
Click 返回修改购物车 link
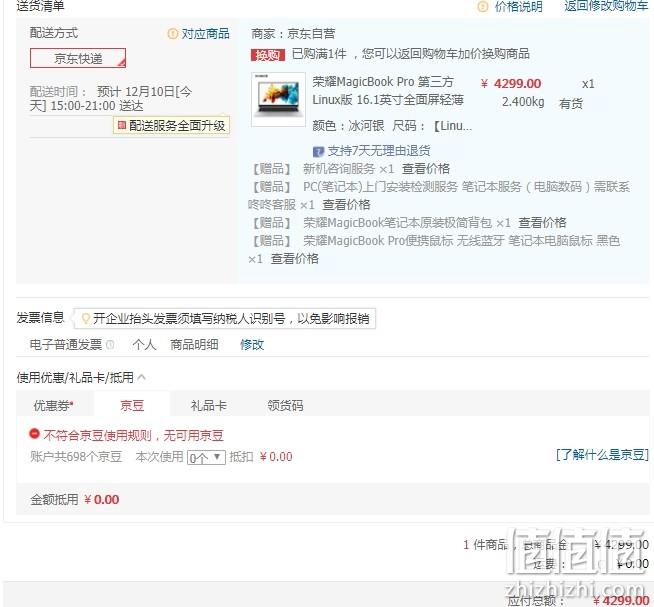coord(606,6)
